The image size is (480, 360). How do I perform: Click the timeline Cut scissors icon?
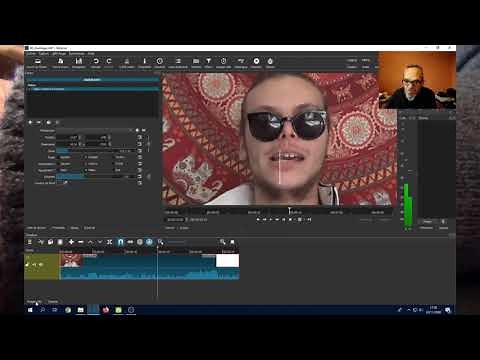point(41,242)
